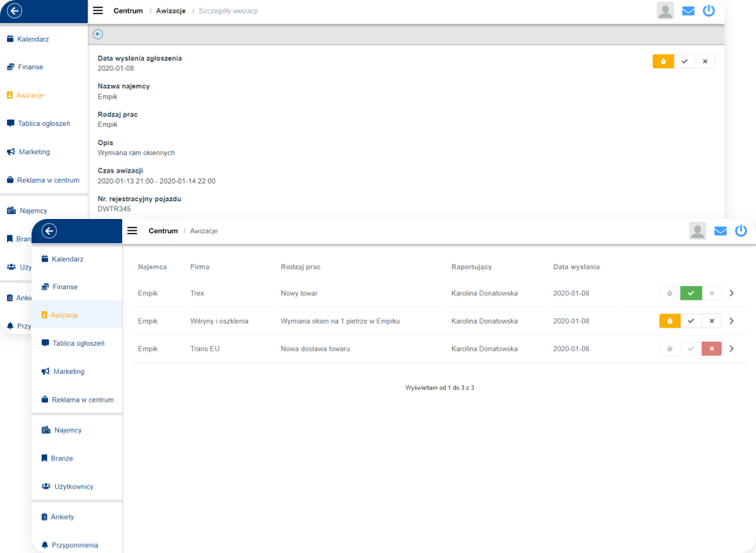The height and width of the screenshot is (553, 756).
Task: Click the back arrow above Kalendarz in front sidebar
Action: 50,231
